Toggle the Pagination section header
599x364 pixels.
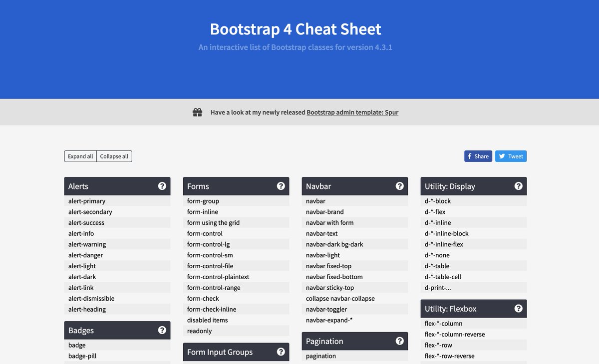tap(355, 341)
